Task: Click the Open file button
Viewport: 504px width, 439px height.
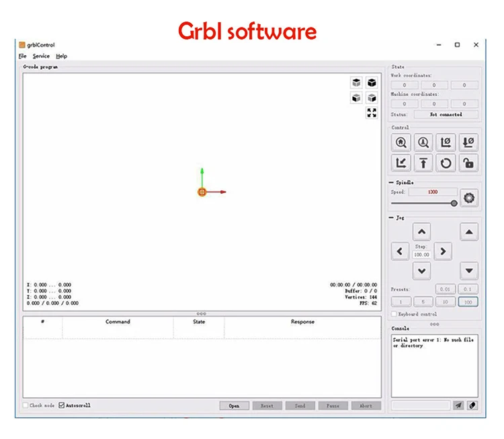Action: pyautogui.click(x=234, y=405)
